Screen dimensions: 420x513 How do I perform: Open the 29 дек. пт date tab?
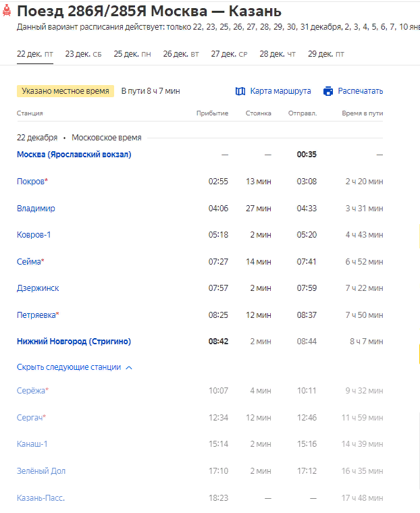point(326,53)
